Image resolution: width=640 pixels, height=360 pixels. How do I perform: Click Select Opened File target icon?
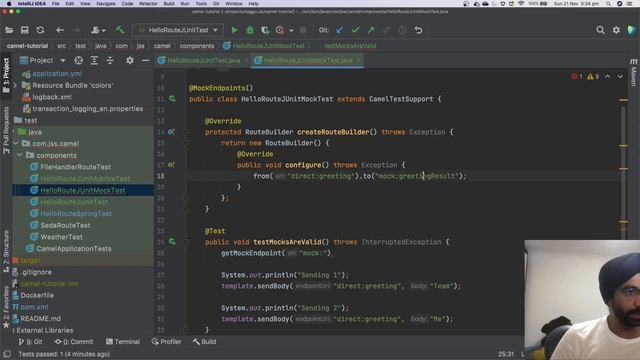pyautogui.click(x=78, y=60)
